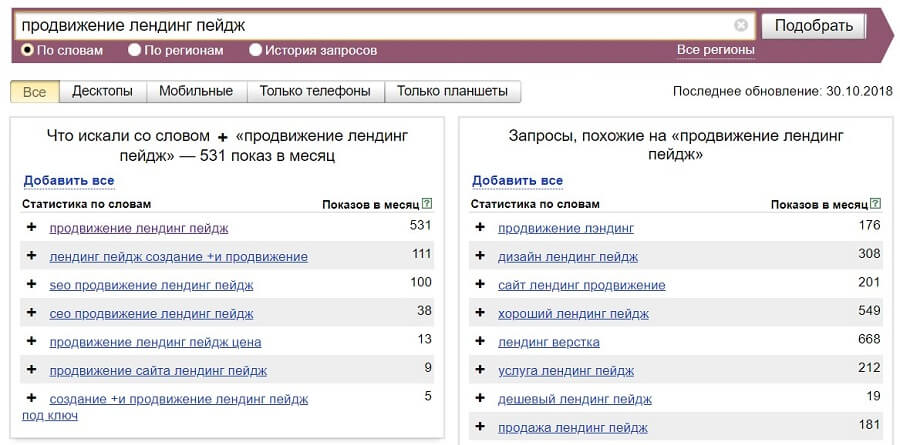Switch to the 'Десктопы' tab

click(103, 91)
